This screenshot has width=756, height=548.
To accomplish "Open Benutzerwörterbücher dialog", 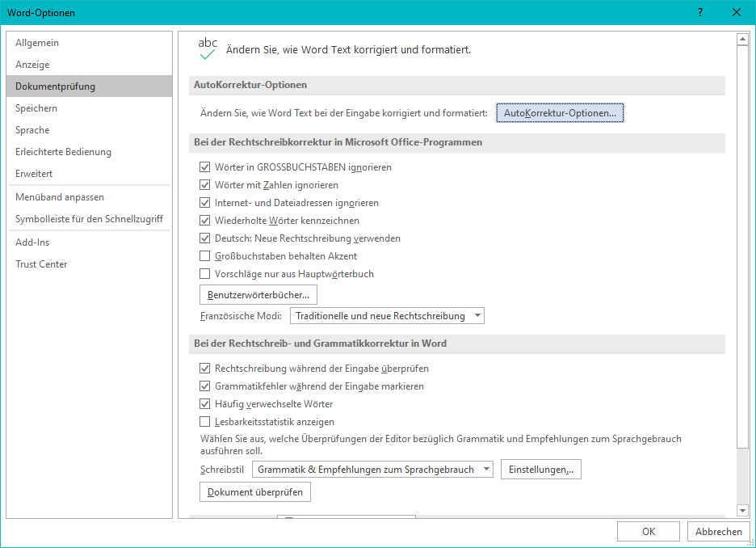I will click(258, 295).
